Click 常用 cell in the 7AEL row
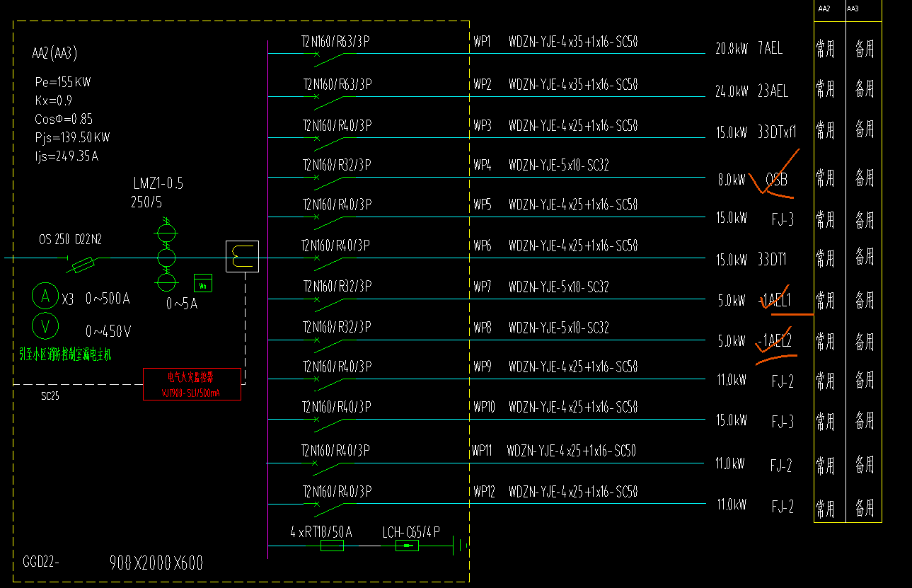 click(x=825, y=49)
